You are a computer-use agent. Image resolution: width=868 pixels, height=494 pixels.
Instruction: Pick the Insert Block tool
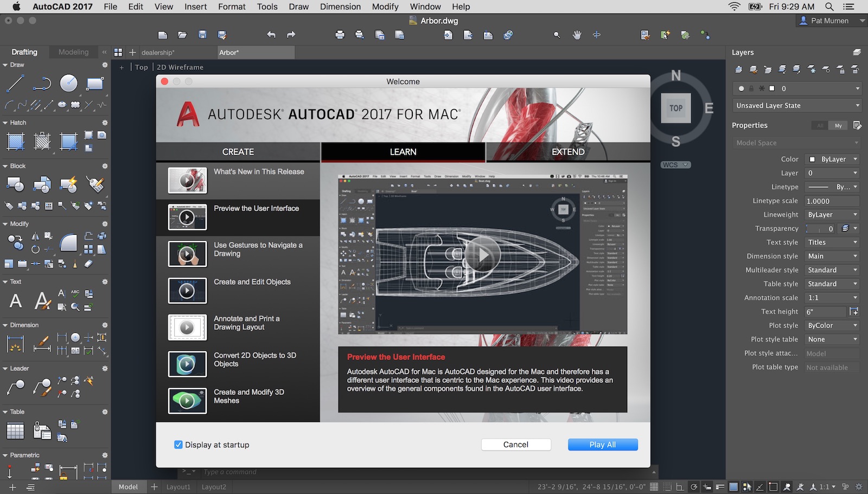pyautogui.click(x=15, y=185)
